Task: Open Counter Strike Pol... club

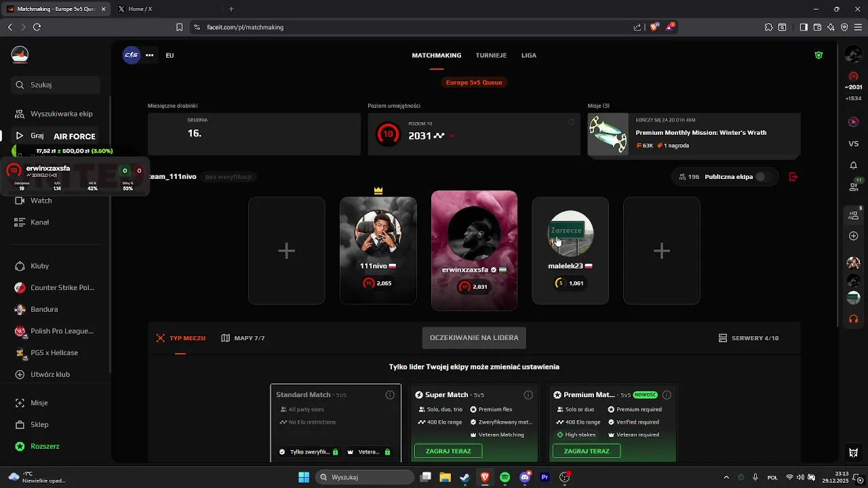Action: tap(56, 287)
